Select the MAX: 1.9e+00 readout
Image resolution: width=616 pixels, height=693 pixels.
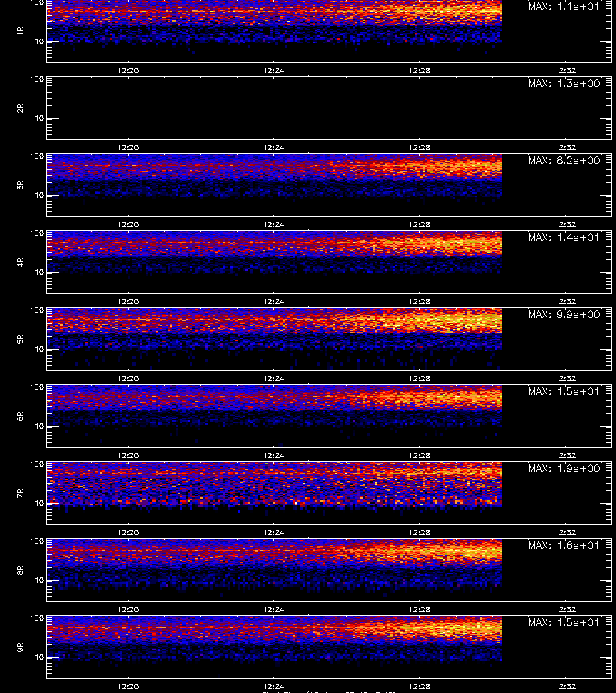pos(564,468)
